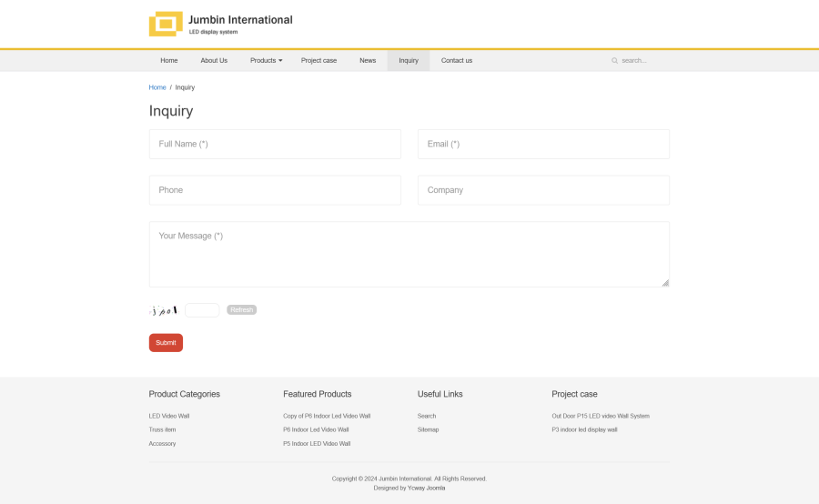Focus the Full Name input field
This screenshot has height=504, width=819.
point(275,144)
